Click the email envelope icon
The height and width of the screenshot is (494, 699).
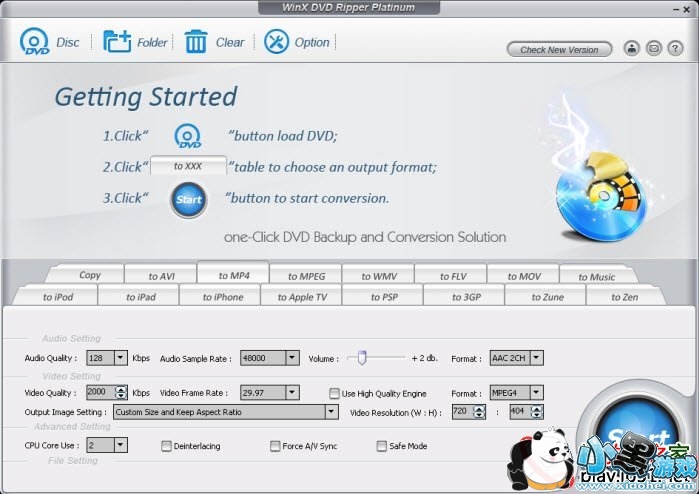pyautogui.click(x=654, y=48)
